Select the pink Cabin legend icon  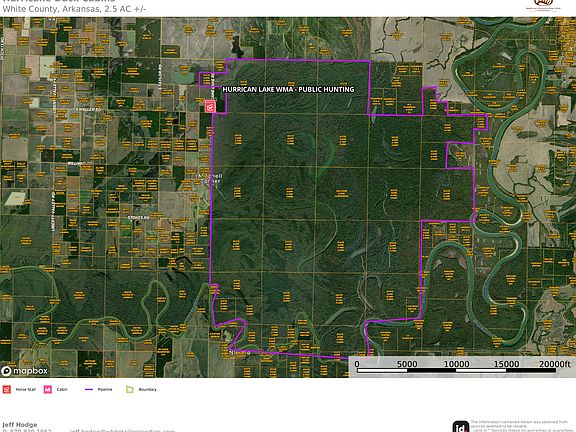tap(48, 389)
